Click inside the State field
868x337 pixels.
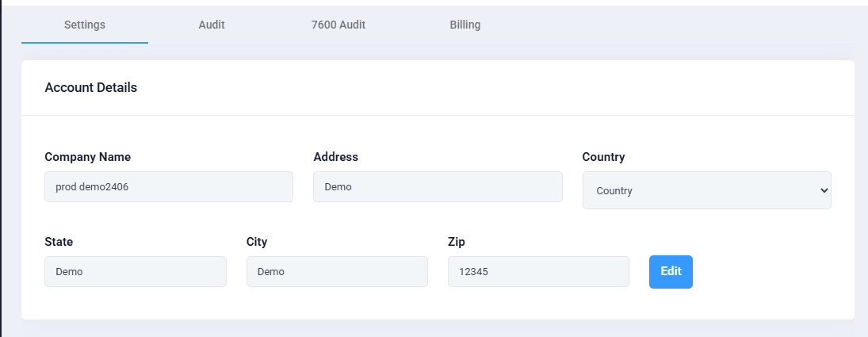point(136,272)
